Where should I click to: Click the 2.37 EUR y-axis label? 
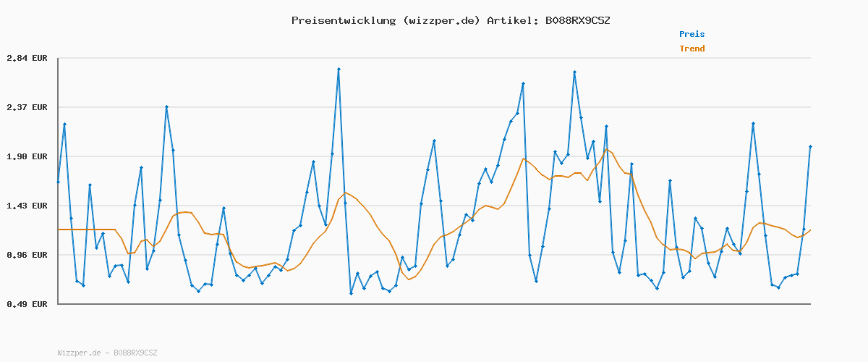coord(27,107)
